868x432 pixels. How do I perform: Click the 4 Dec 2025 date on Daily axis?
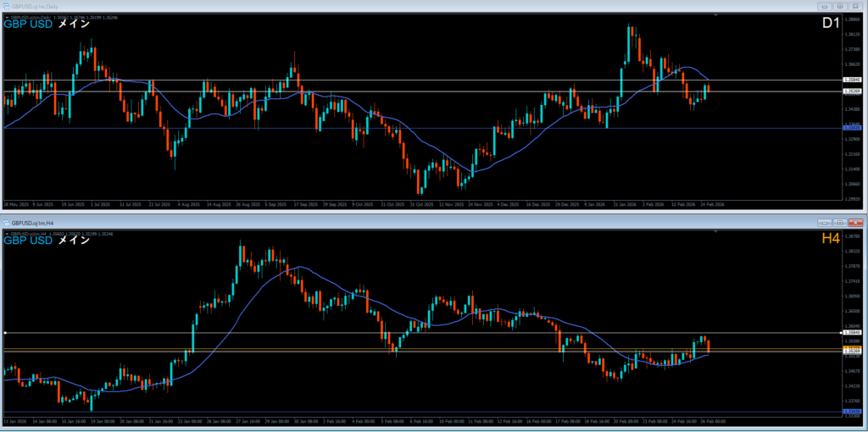click(508, 204)
